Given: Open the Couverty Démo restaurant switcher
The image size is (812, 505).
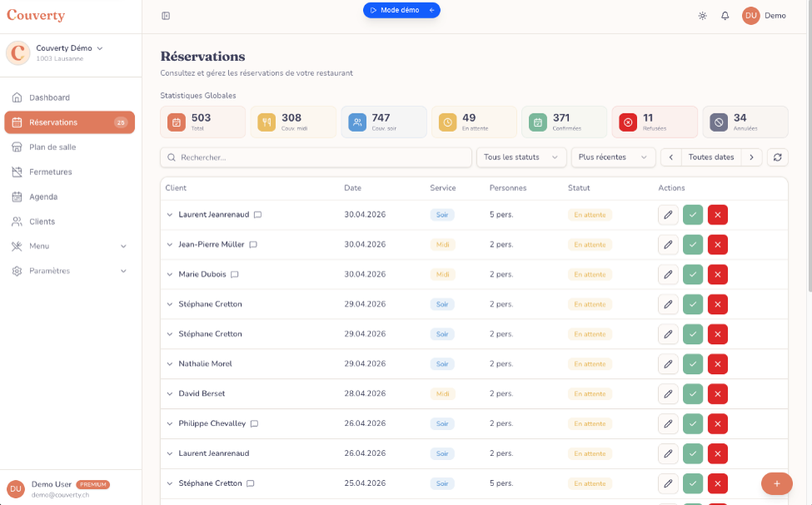Looking at the screenshot, I should 69,52.
